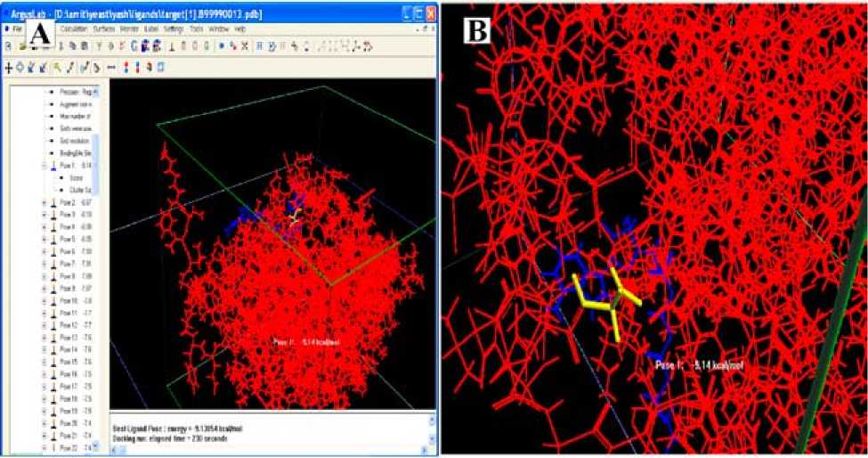Open the Tools menu
868x458 pixels.
197,29
